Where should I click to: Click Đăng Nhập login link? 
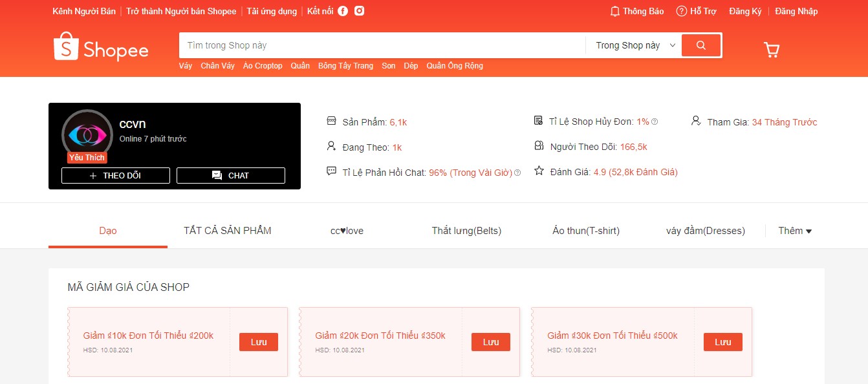coord(796,11)
